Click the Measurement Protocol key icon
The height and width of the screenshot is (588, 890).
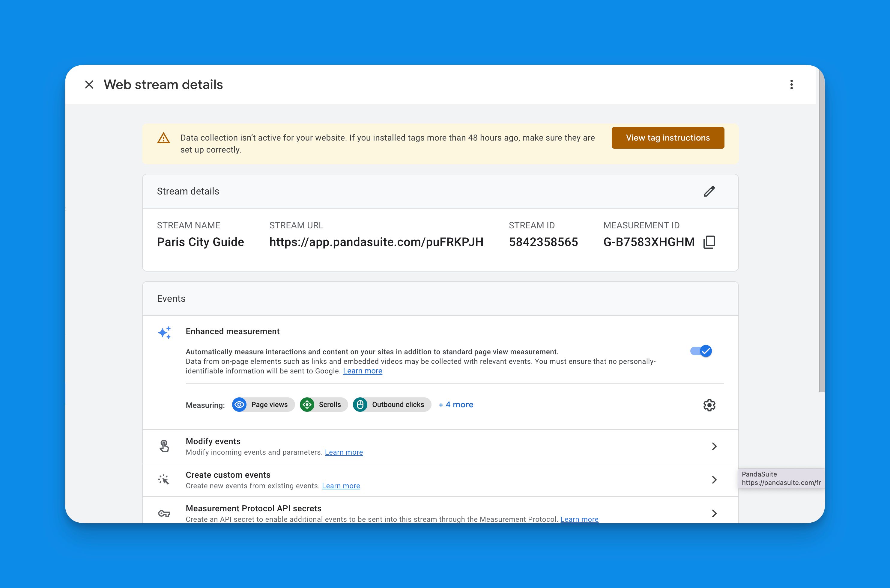(164, 513)
